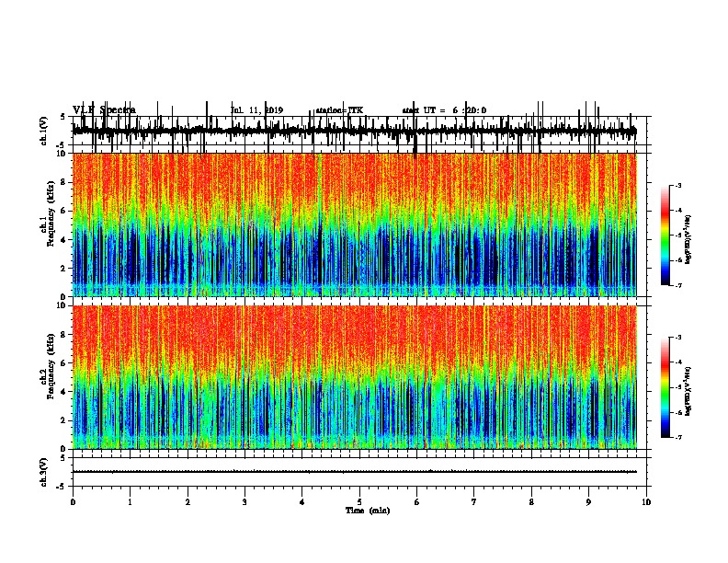The width and height of the screenshot is (728, 563).
Task: Click the "Time (min)" x-axis label
Action: click(x=368, y=511)
